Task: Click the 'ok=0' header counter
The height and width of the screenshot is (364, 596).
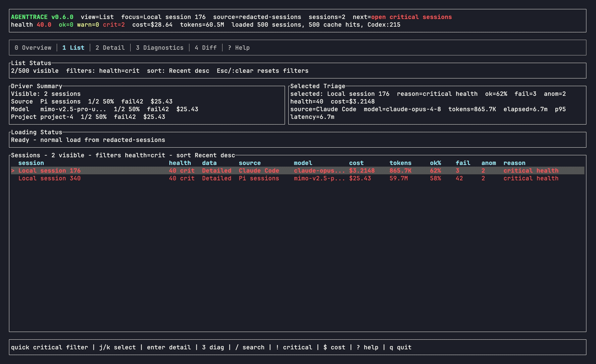Action: click(x=66, y=25)
